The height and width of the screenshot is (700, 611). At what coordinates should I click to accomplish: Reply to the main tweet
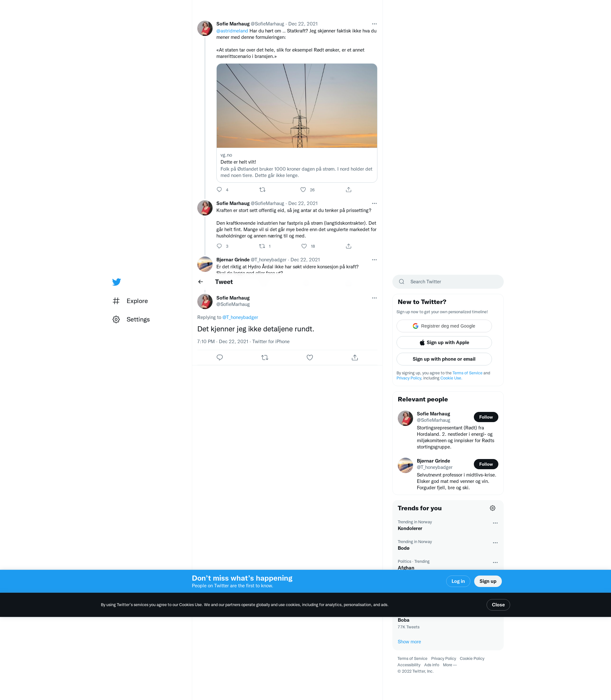point(220,357)
